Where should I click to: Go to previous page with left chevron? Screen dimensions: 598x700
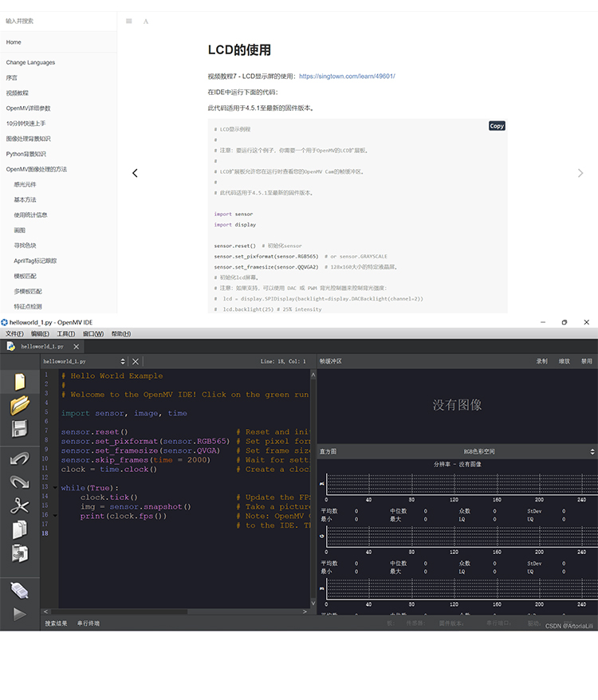tap(135, 173)
